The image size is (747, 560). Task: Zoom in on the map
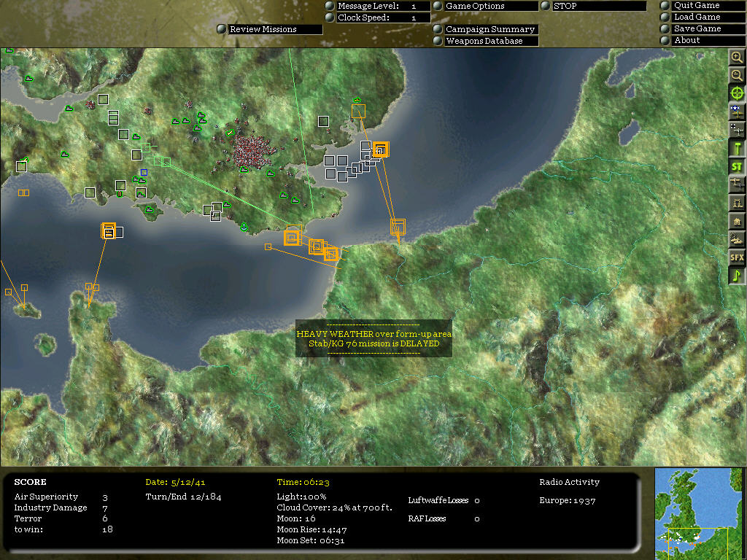737,57
